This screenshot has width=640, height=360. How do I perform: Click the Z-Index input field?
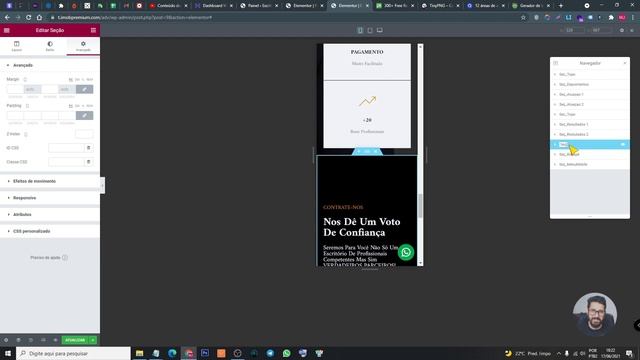pos(84,134)
